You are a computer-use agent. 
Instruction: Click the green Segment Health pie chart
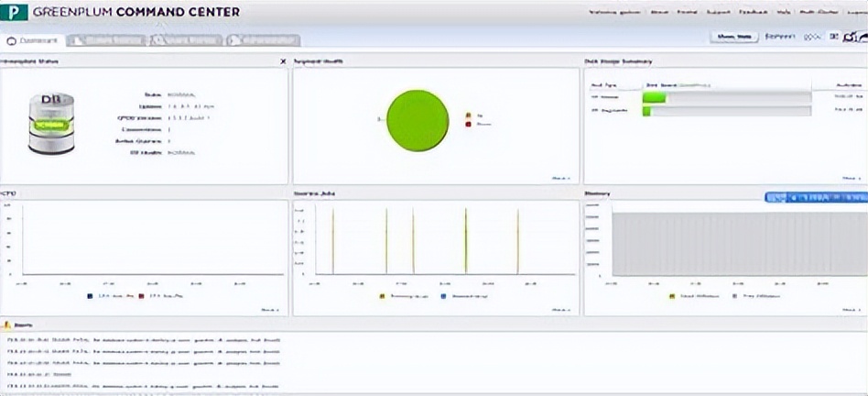[x=418, y=120]
